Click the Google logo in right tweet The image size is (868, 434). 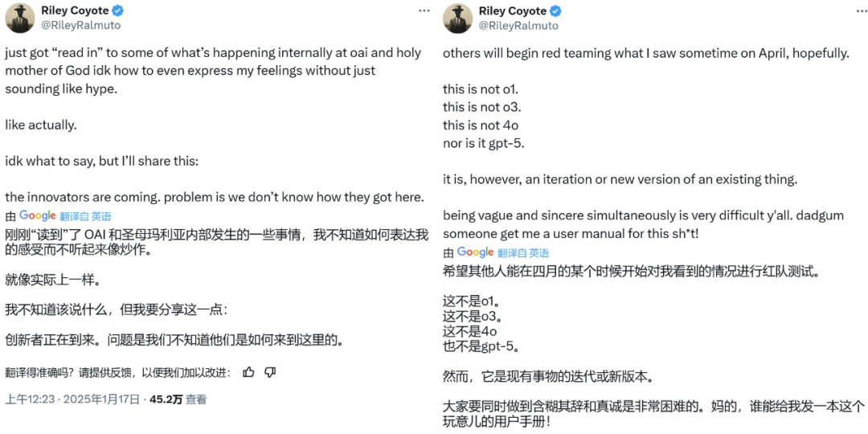476,252
